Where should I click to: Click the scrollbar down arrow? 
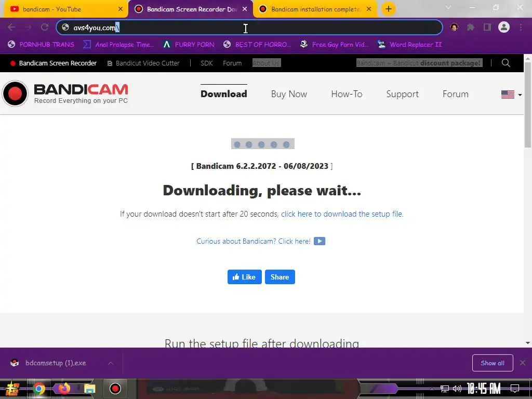(x=528, y=343)
